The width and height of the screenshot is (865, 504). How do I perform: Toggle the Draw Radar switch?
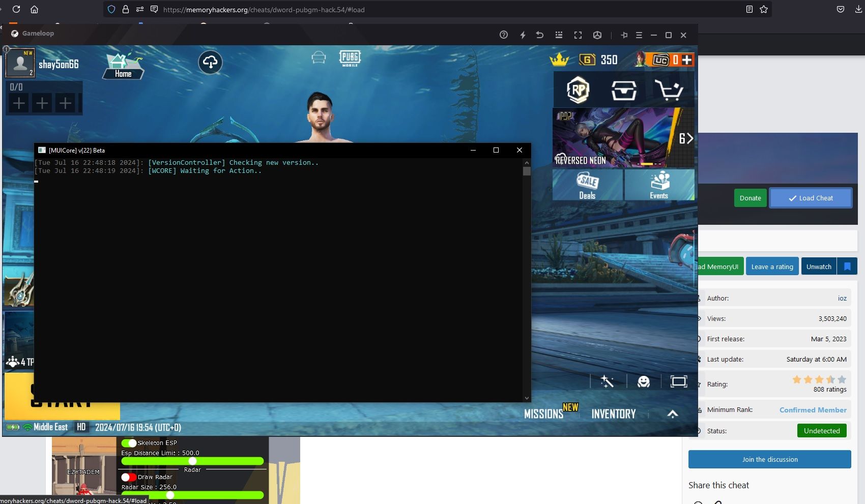(x=129, y=477)
